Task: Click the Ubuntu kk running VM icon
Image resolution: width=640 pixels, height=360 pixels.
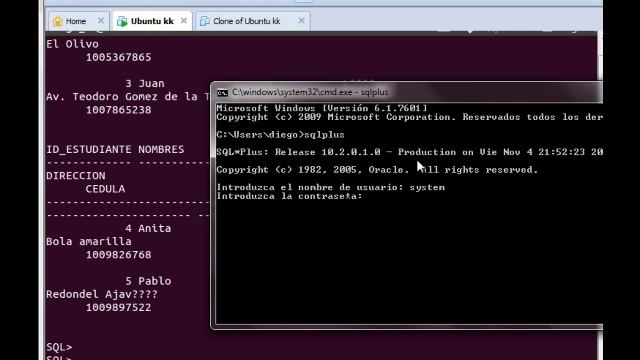Action: (x=122, y=21)
